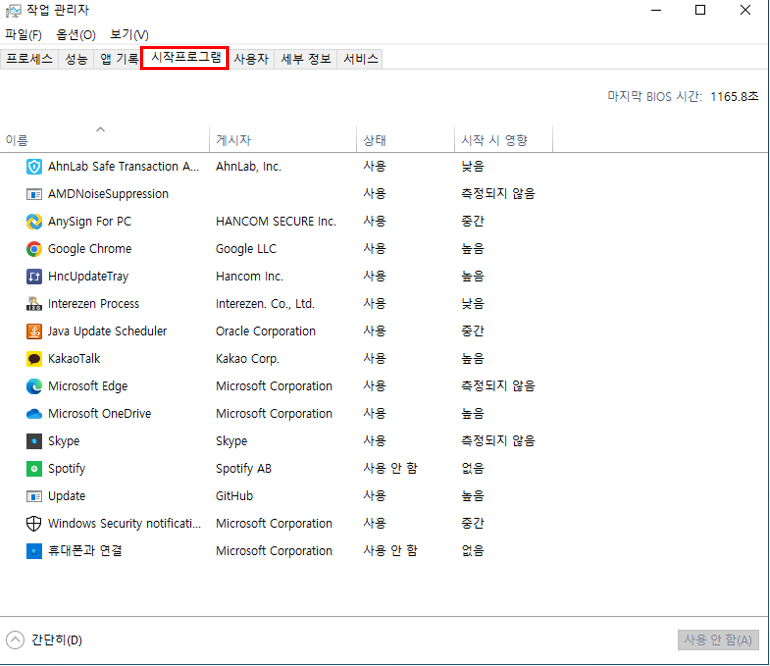
Task: Switch to the 사용자 tab
Action: pyautogui.click(x=251, y=59)
